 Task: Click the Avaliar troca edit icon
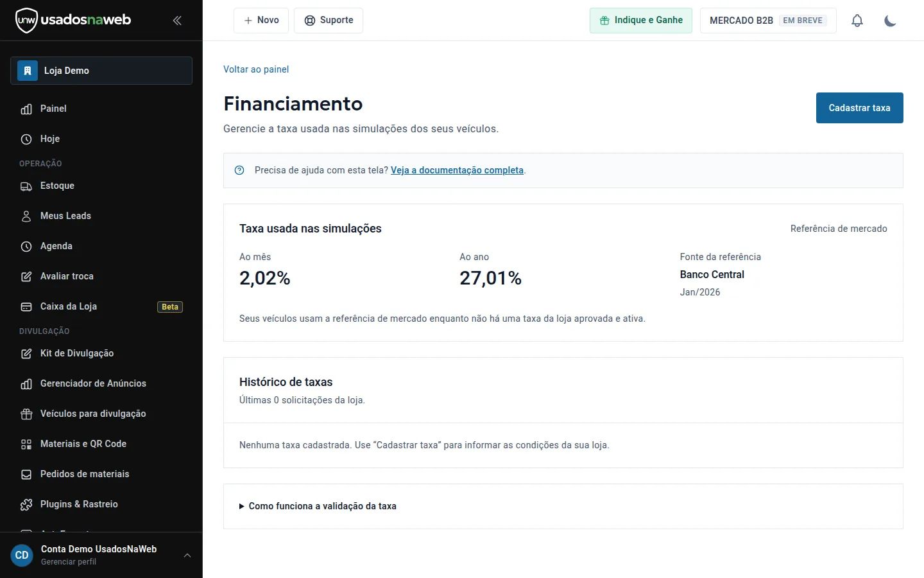pos(26,277)
